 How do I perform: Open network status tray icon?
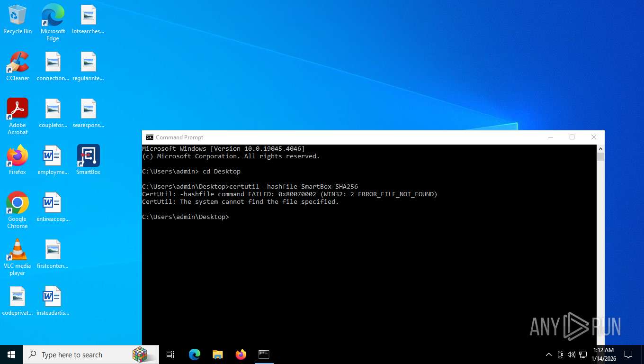coord(583,355)
